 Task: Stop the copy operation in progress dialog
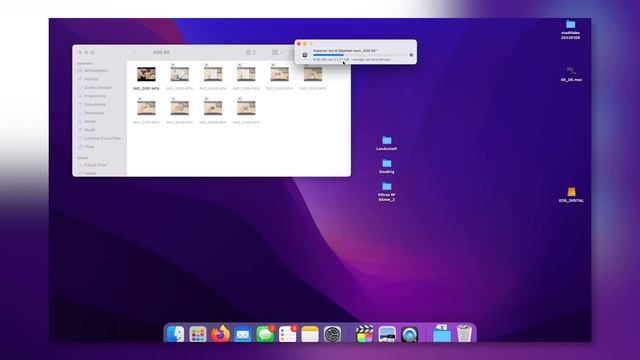pos(411,55)
